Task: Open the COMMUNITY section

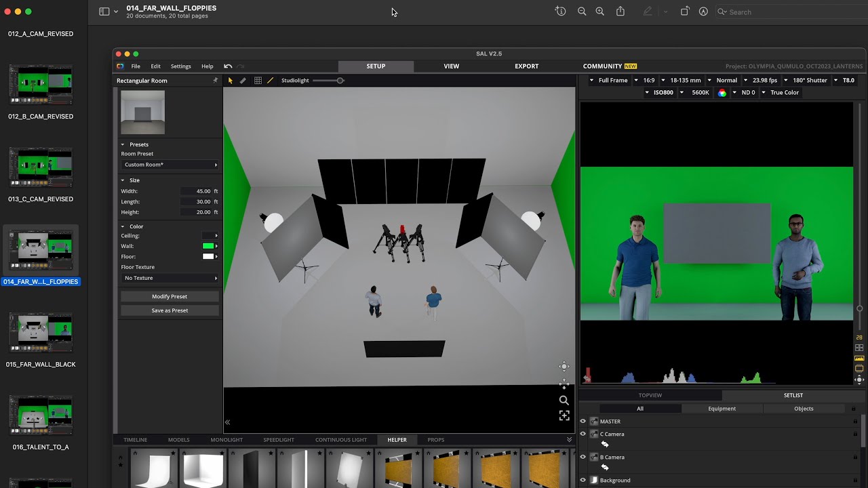Action: 610,66
